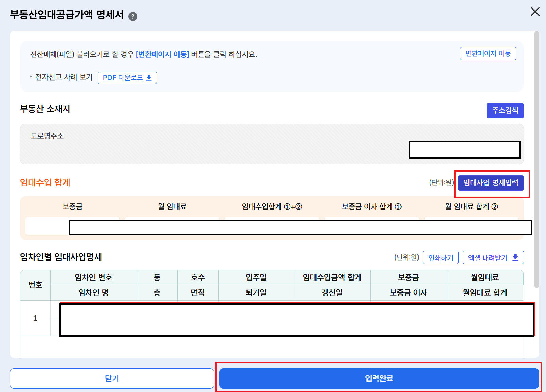Click the 임대수입합계 ①+② column header

[x=272, y=207]
